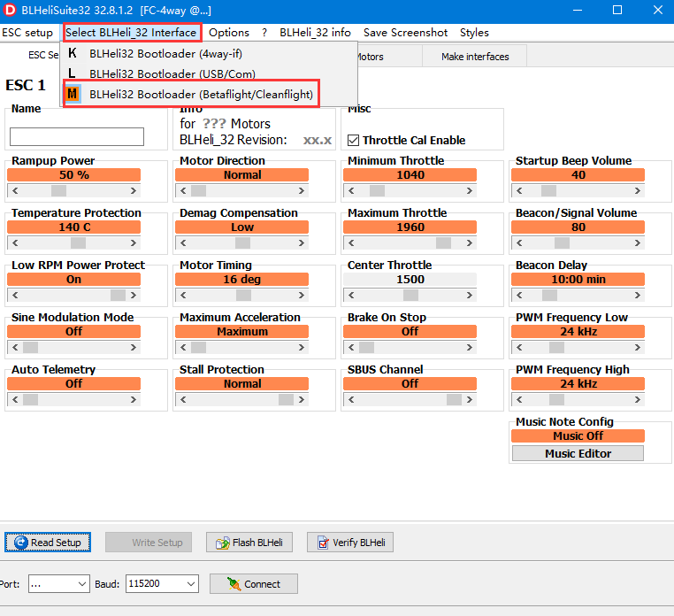Increase Auto Telemetry with right arrow
The width and height of the screenshot is (674, 616).
pyautogui.click(x=134, y=400)
